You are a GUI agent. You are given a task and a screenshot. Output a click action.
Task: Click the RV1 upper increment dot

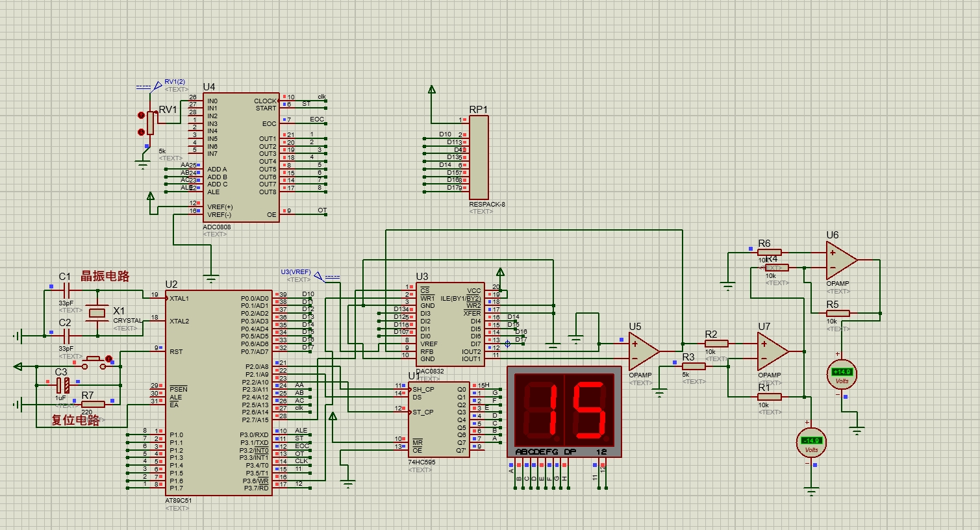(x=141, y=115)
